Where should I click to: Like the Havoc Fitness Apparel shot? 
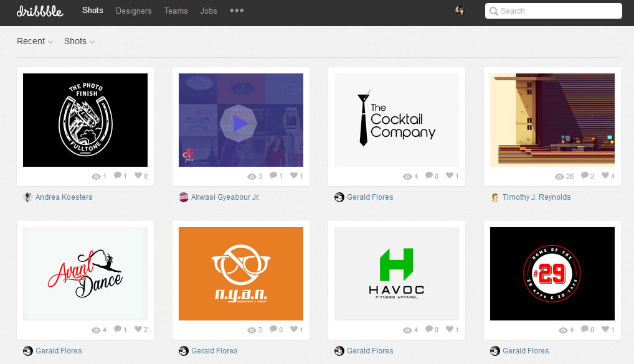(450, 329)
